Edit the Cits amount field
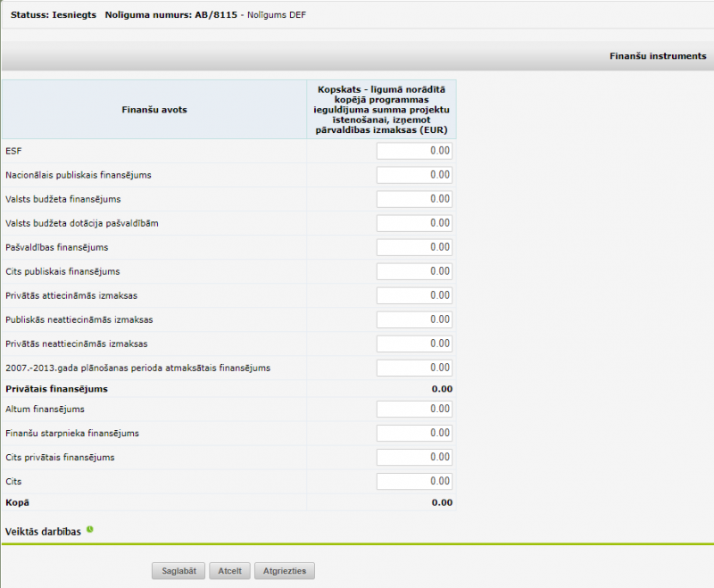714x588 pixels. point(414,482)
